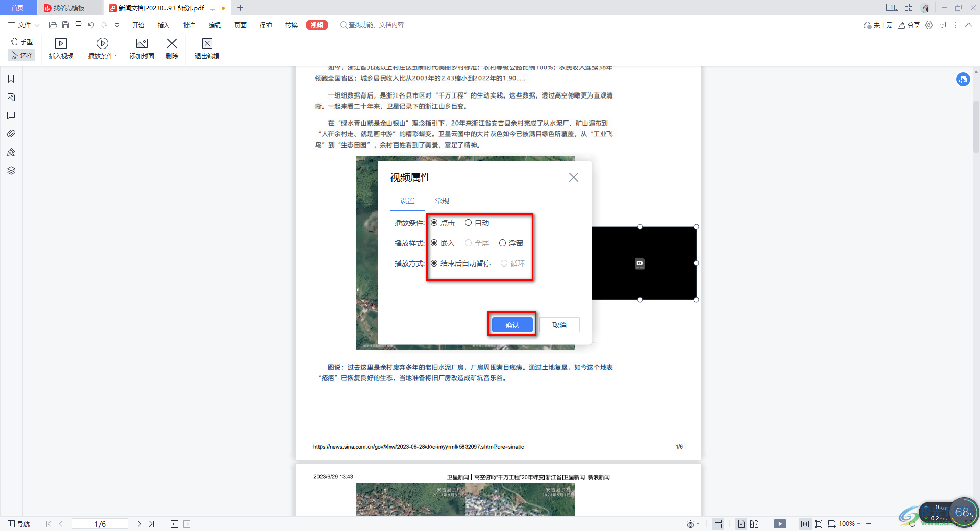Open the settings gear icon top right
The width and height of the screenshot is (980, 531).
(x=929, y=25)
